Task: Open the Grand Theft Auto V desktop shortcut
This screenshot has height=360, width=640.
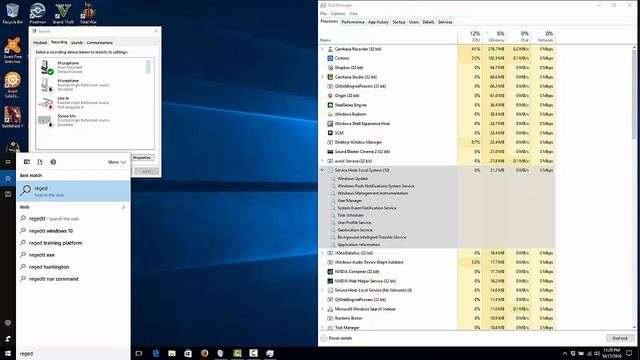Action: click(x=63, y=13)
